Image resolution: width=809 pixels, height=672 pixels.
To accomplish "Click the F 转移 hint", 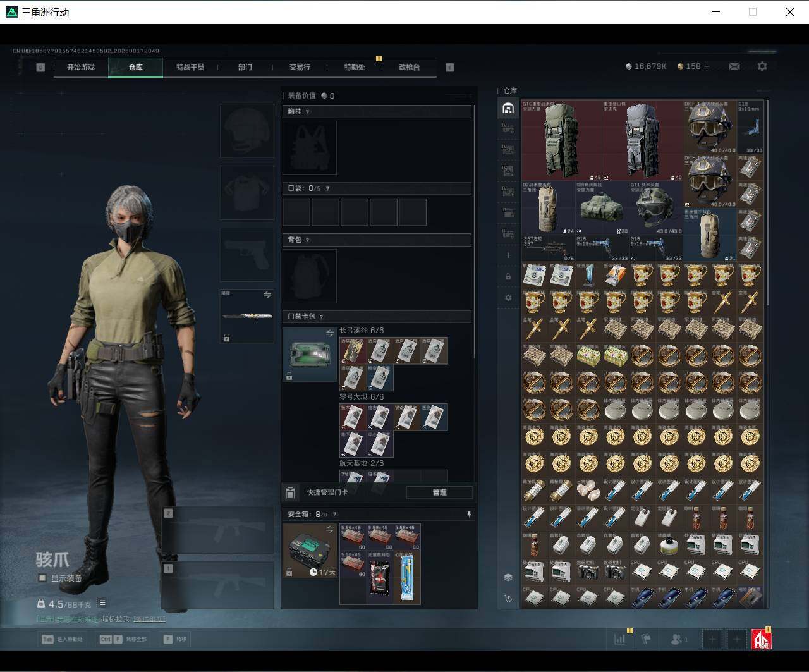I will [175, 639].
